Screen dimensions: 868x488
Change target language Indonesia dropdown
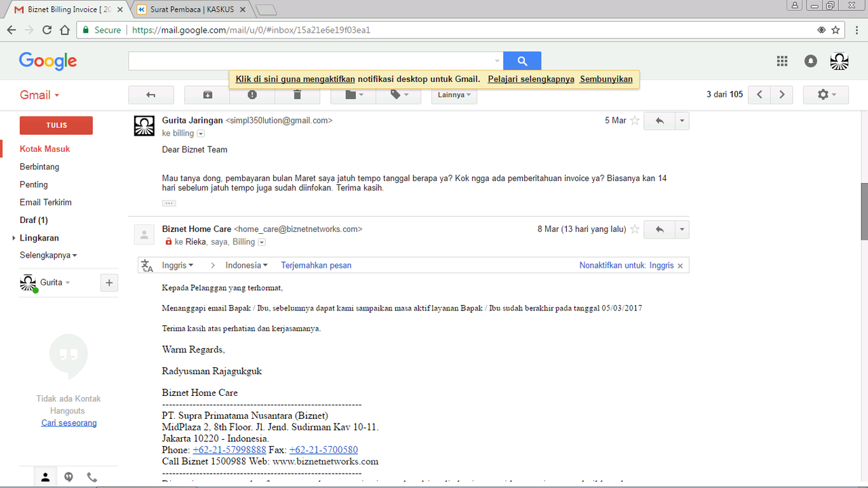pyautogui.click(x=247, y=266)
